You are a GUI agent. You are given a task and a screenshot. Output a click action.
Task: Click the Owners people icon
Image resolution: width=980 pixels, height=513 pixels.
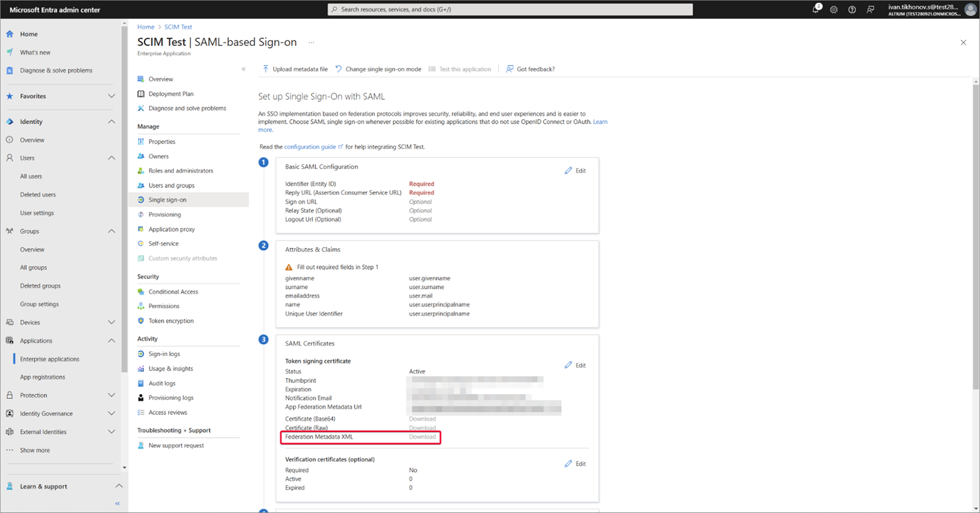[x=141, y=156]
